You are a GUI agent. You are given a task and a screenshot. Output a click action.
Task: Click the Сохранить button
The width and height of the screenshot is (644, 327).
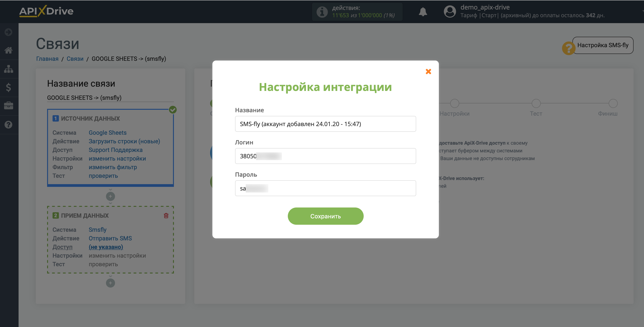[325, 216]
